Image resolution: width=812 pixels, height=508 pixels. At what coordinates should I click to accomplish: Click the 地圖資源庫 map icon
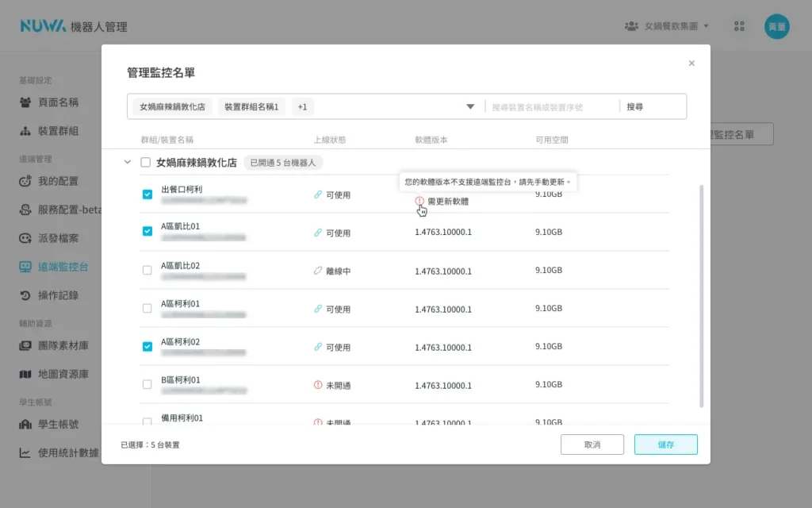click(x=25, y=374)
